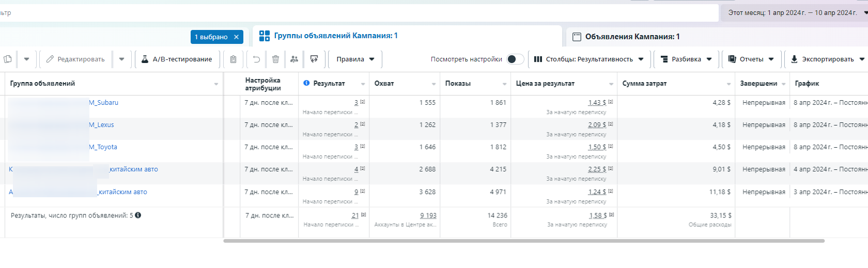868x268 pixels.
Task: Open the Отчеты dropdown
Action: click(x=751, y=59)
